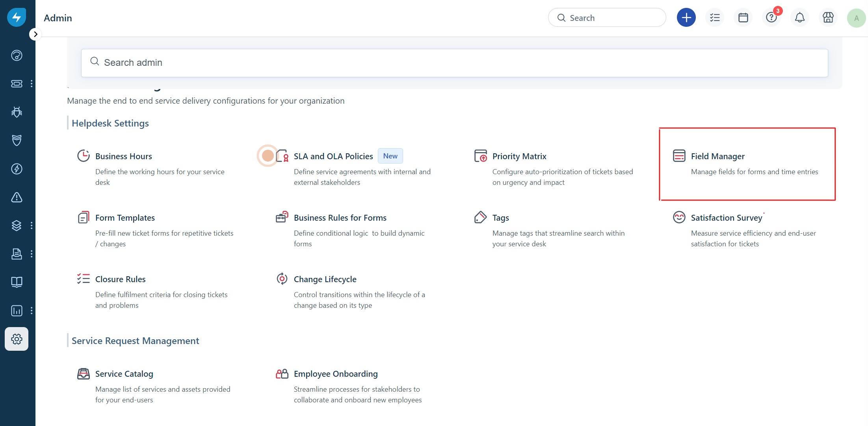Open the calendar icon in header
The width and height of the screenshot is (868, 426).
743,18
